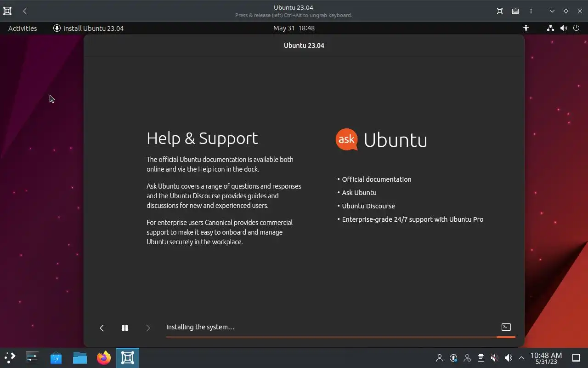Click Enterprise-grade 24/7 support with Ubuntu Pro
This screenshot has height=368, width=588.
(x=413, y=219)
